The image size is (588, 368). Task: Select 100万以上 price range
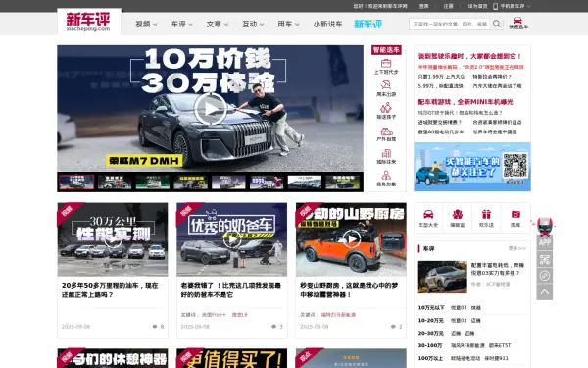431,358
